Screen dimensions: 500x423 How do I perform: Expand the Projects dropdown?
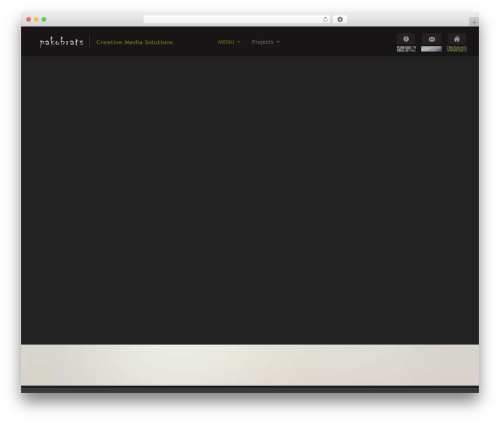click(266, 42)
